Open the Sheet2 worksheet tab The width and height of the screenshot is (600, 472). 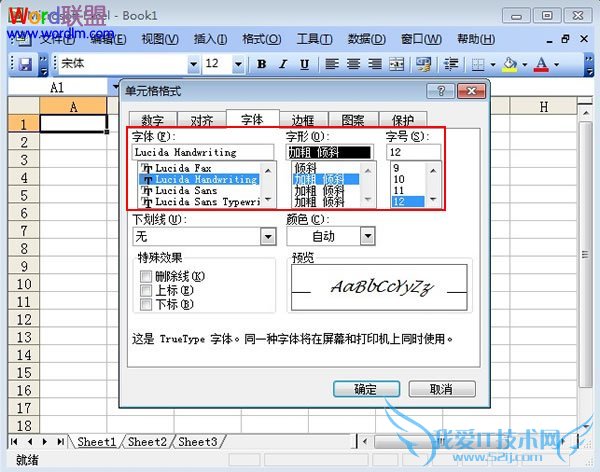point(147,442)
